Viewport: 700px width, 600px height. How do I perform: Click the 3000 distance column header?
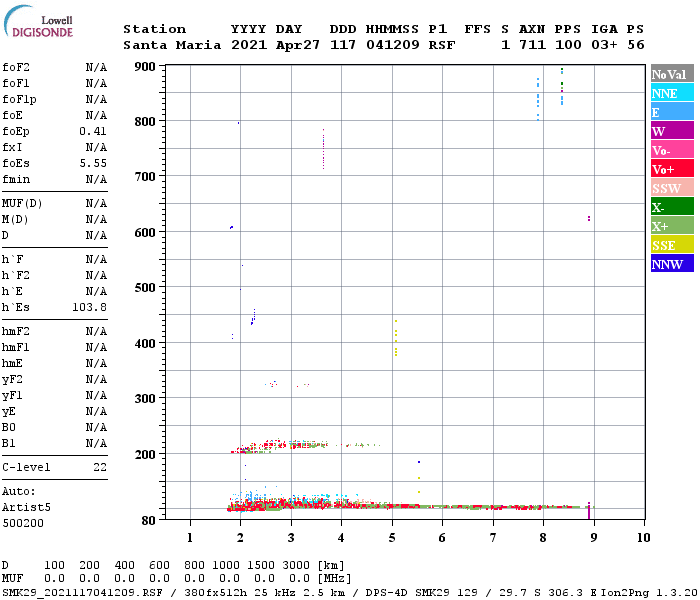pos(296,565)
